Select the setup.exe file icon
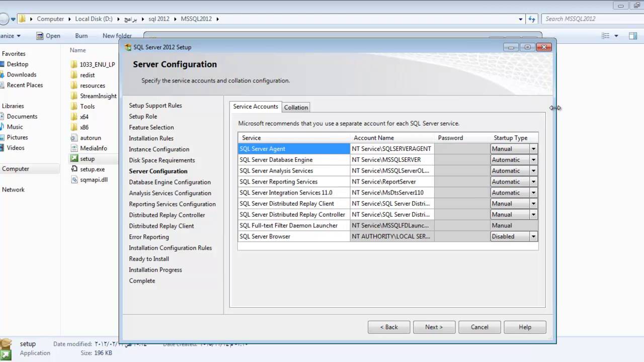The height and width of the screenshot is (362, 644). (x=74, y=169)
